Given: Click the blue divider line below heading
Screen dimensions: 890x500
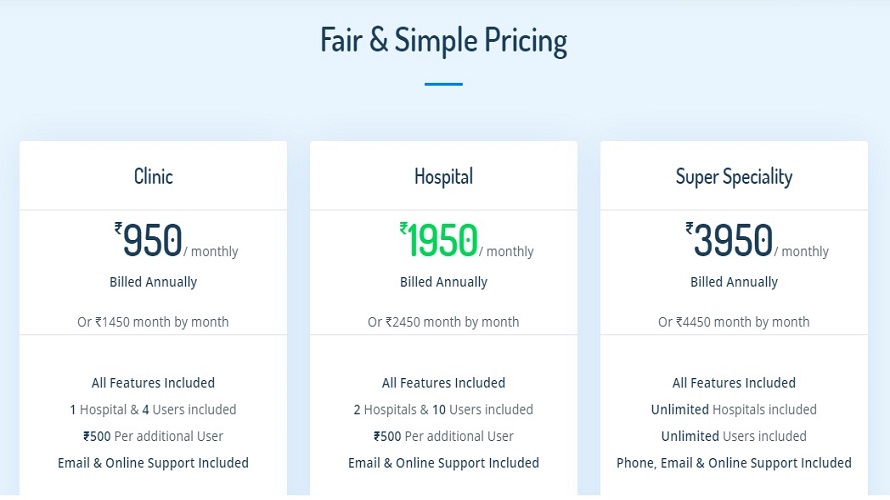Looking at the screenshot, I should tap(444, 84).
